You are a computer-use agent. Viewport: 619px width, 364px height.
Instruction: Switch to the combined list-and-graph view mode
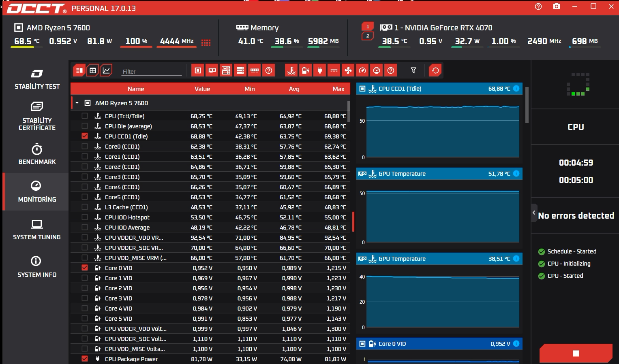79,70
